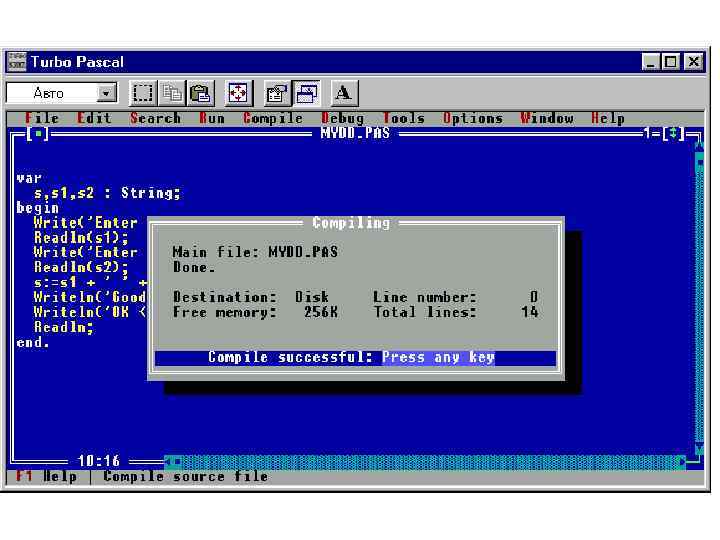This screenshot has height=540, width=720.
Task: Click 'Destination: Disk' text
Action: tap(251, 297)
